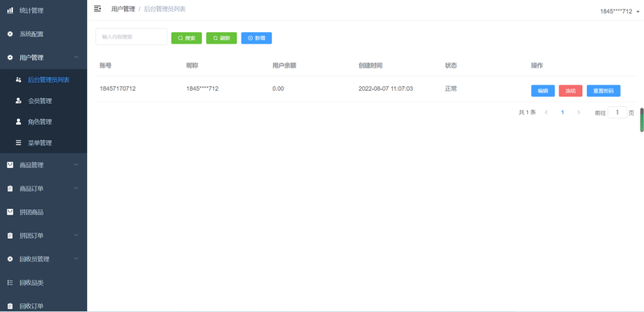Go to next page arrow
The width and height of the screenshot is (644, 312).
pyautogui.click(x=579, y=112)
